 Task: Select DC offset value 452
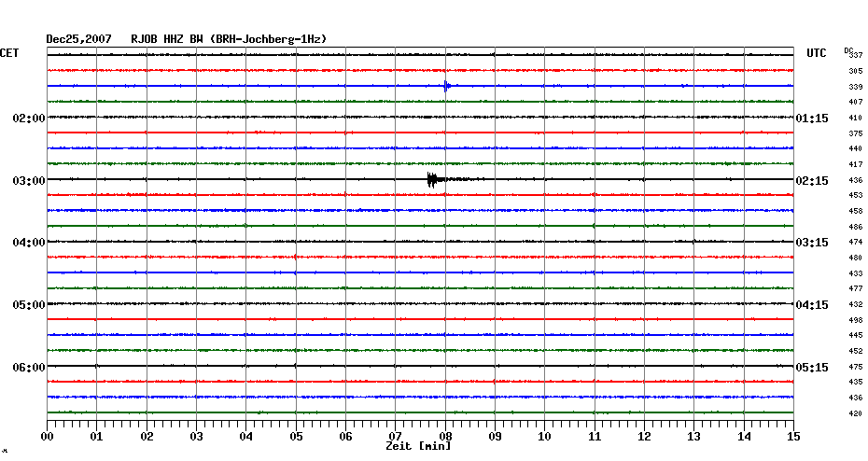point(856,351)
